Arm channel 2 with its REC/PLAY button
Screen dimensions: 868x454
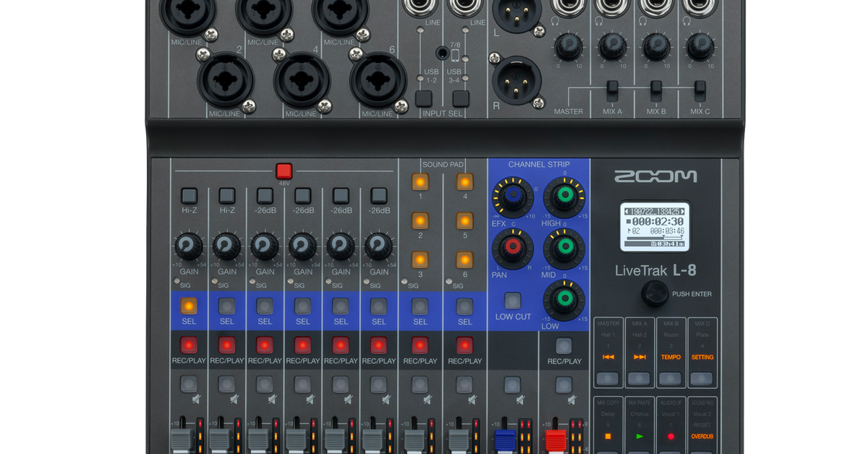click(x=228, y=345)
